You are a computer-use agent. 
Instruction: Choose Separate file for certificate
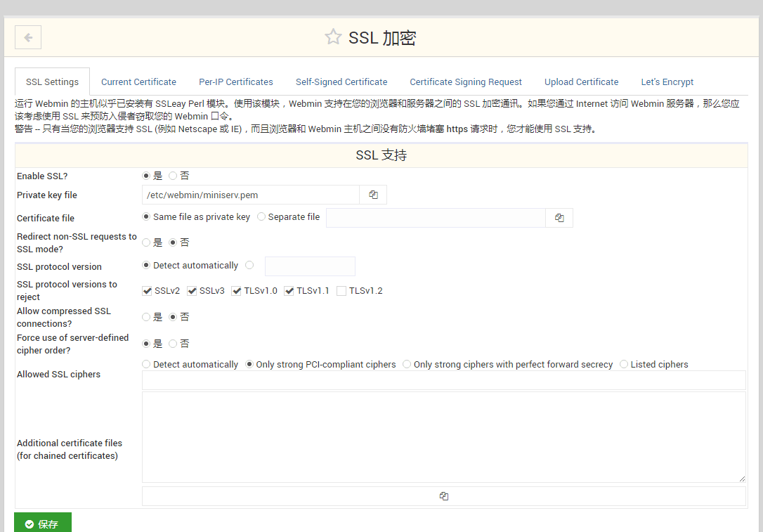(x=261, y=216)
